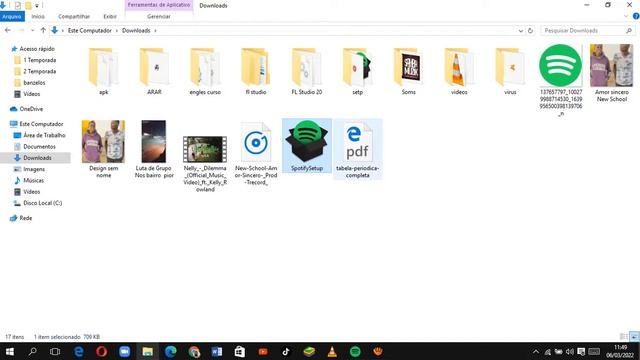Open Acesso rápido in navigation pane
Screen dimensions: 640x360
tap(33, 49)
